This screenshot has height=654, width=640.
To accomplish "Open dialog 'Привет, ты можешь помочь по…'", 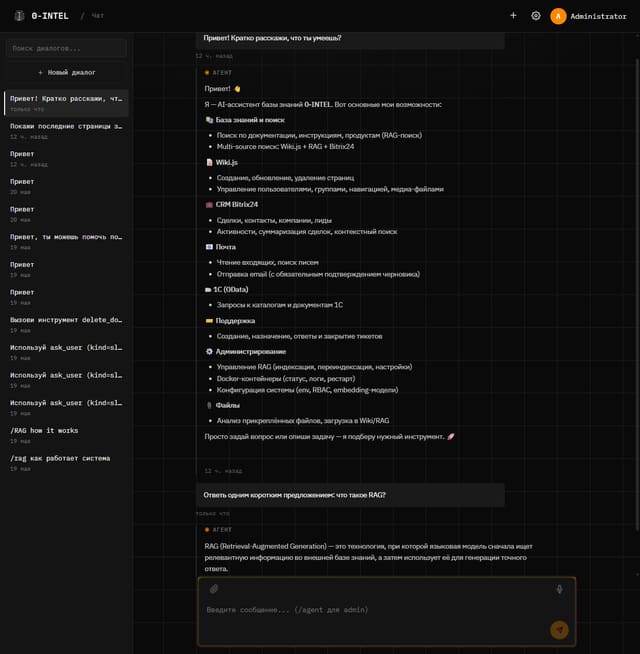I will point(66,241).
